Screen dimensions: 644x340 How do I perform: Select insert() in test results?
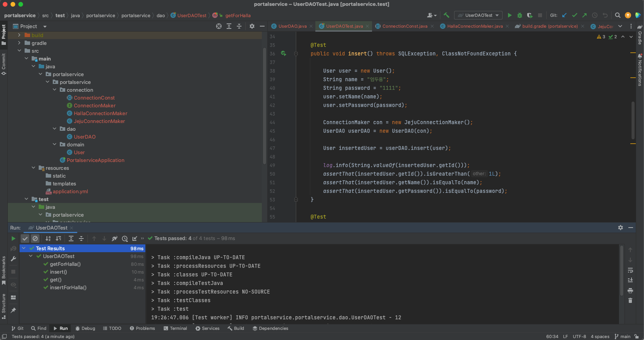[x=58, y=272]
